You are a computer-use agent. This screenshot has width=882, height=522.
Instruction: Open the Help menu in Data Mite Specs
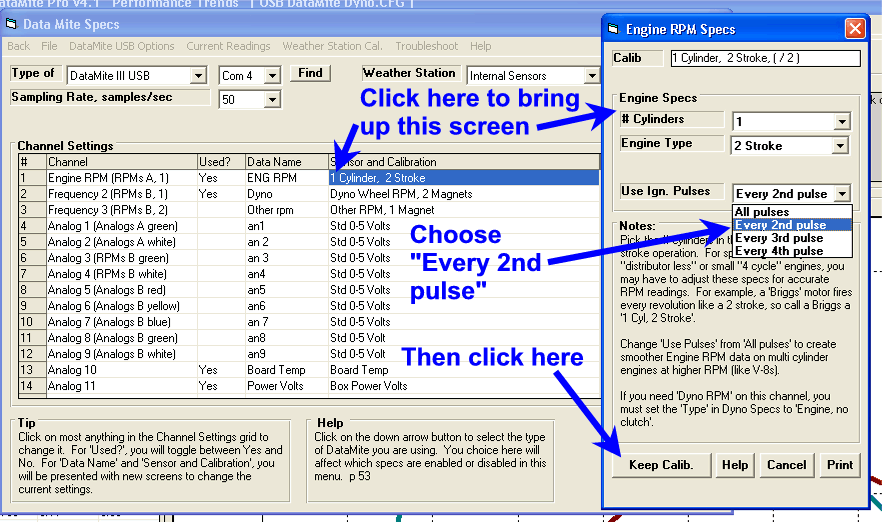point(480,46)
